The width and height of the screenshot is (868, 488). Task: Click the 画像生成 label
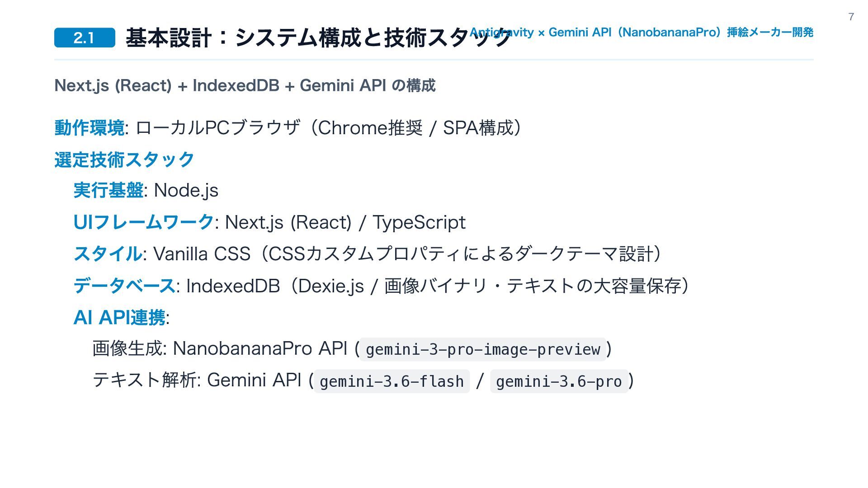tap(127, 349)
